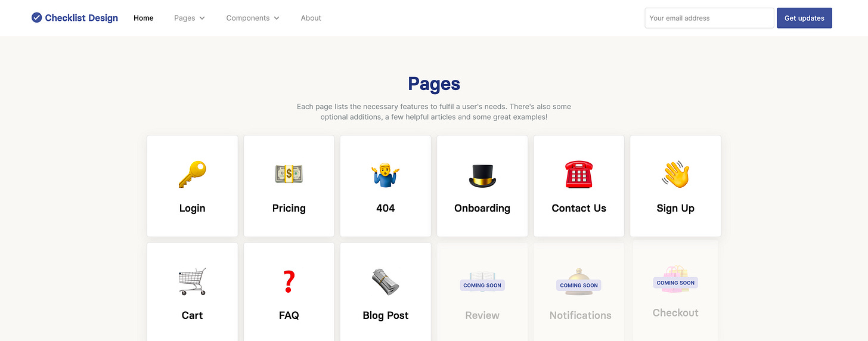Click the rolled newspaper Blog Post icon
This screenshot has width=868, height=341.
pyautogui.click(x=385, y=281)
